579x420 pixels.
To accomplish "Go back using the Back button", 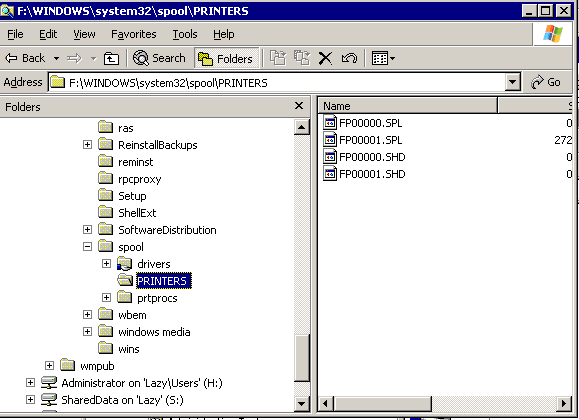I will point(25,58).
